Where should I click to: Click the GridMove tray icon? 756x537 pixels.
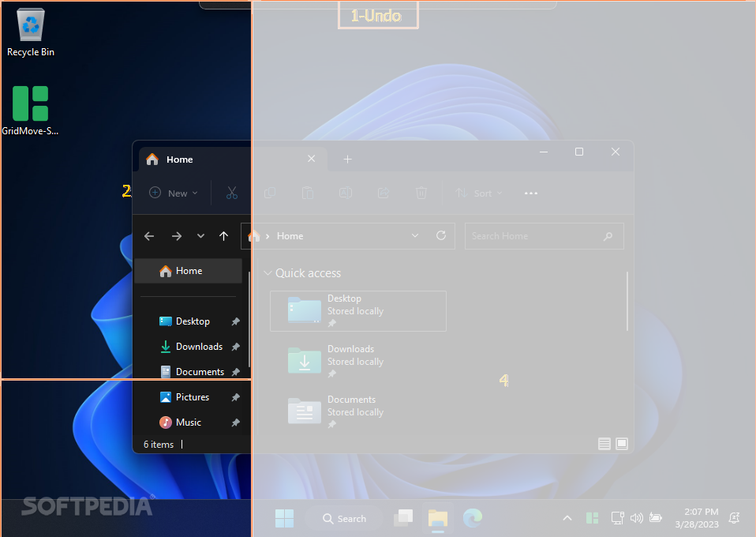(592, 518)
